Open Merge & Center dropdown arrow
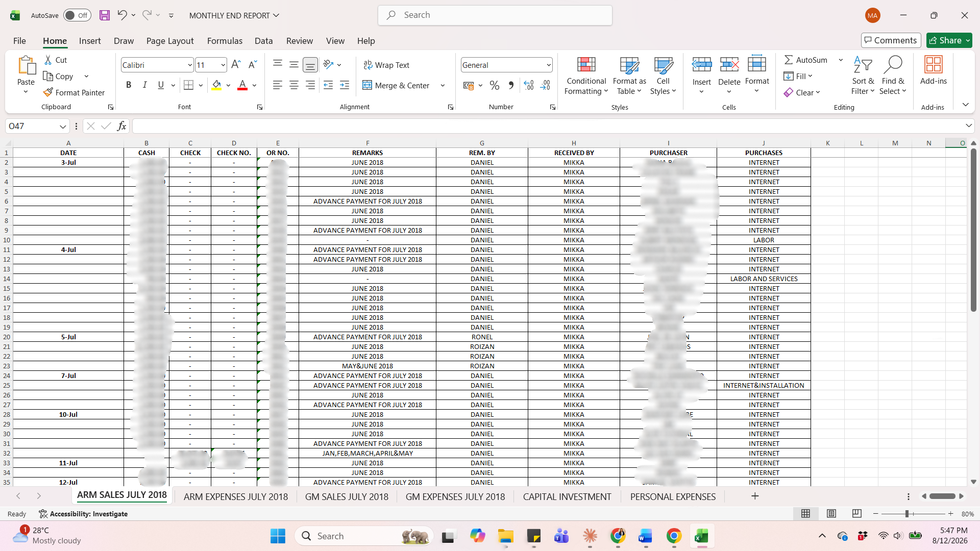This screenshot has width=980, height=551. (x=443, y=85)
